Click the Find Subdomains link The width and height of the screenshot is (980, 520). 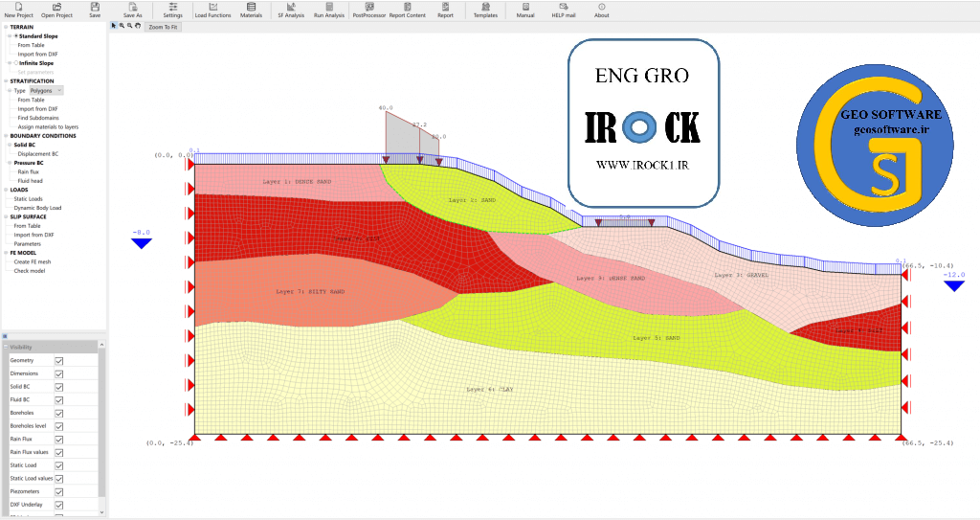click(38, 118)
